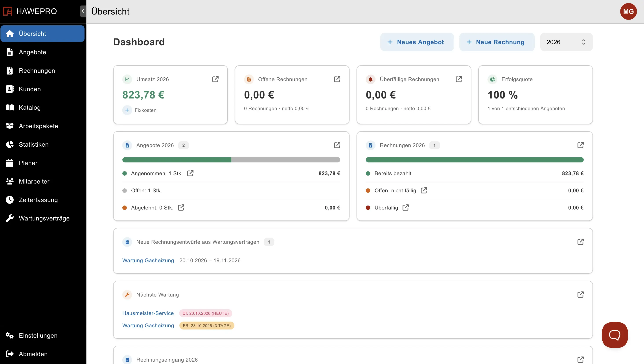Open Einstellungen in the sidebar
The image size is (644, 364).
(x=42, y=335)
